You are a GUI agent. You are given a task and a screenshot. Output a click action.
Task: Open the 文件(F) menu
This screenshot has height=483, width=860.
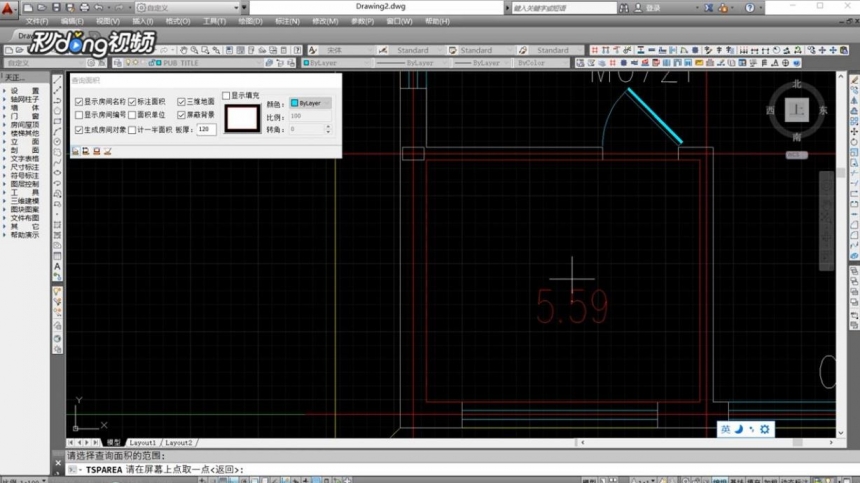(37, 21)
